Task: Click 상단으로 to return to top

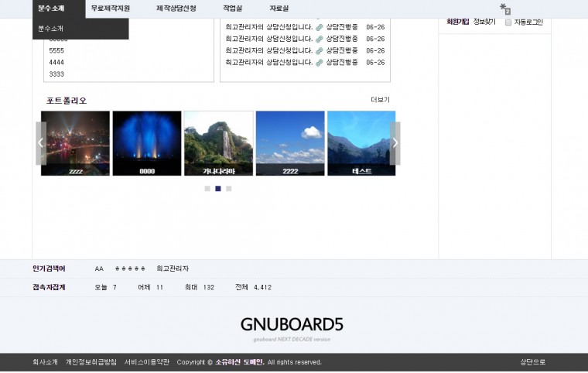Action: pos(532,362)
